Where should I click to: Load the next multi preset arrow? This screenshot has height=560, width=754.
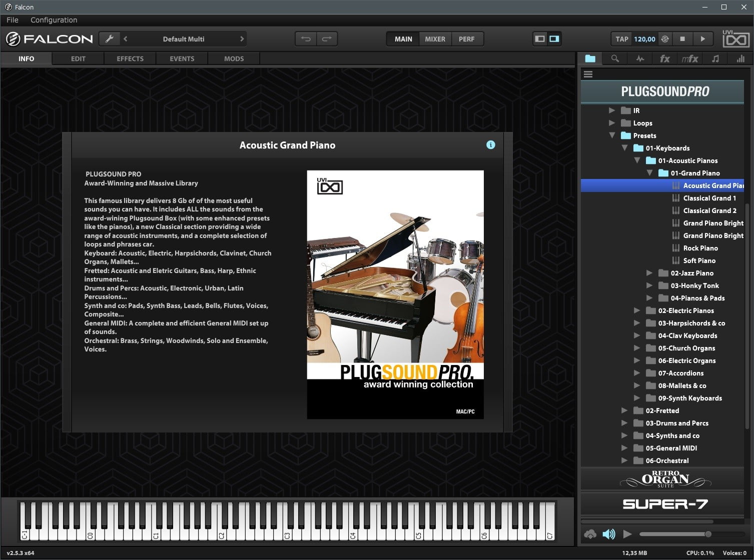click(x=242, y=39)
